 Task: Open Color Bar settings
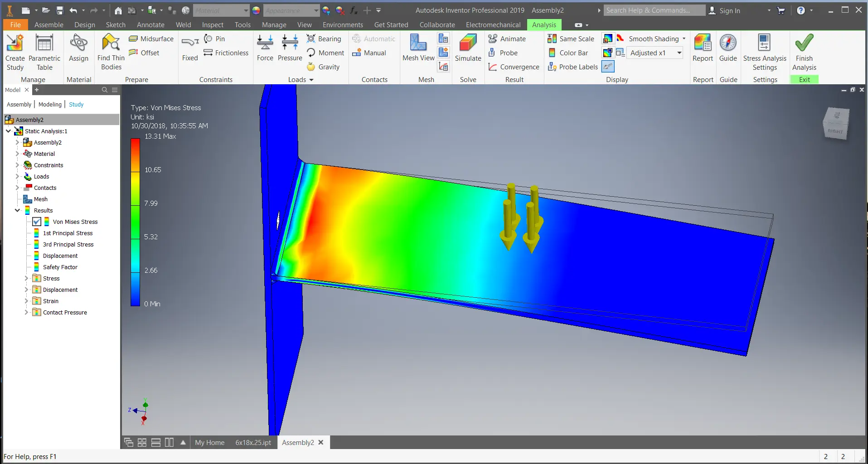coord(568,53)
